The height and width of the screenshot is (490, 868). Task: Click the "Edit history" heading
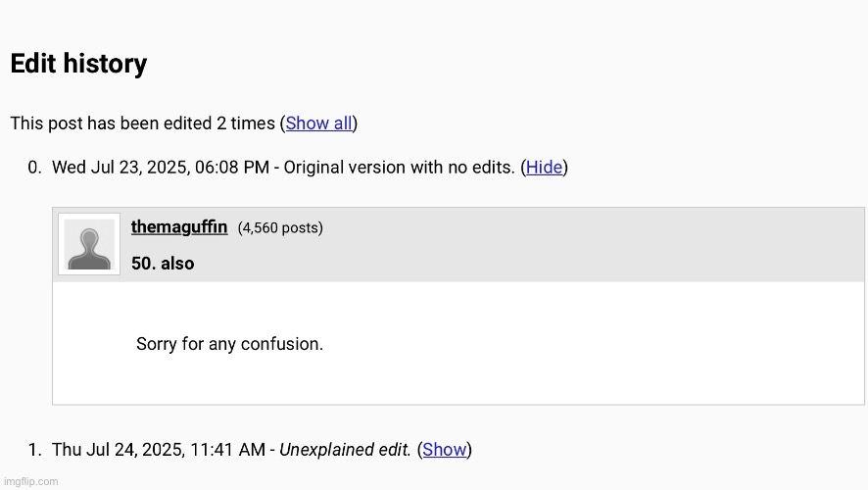[78, 63]
